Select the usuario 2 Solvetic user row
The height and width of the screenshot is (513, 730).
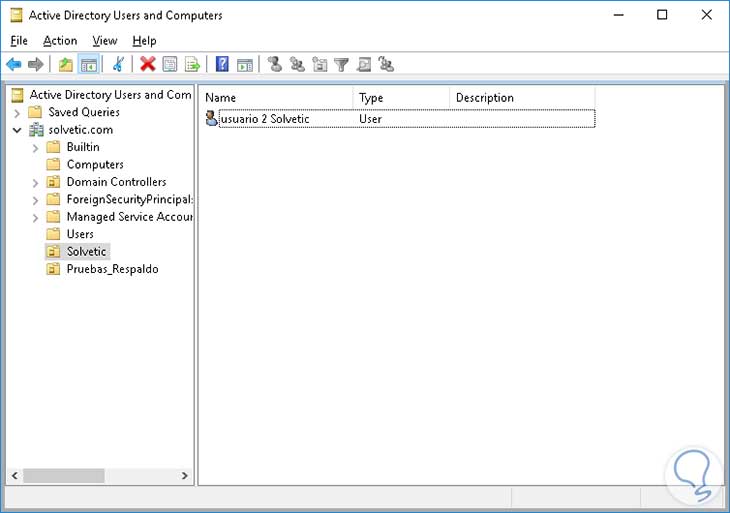coord(400,119)
